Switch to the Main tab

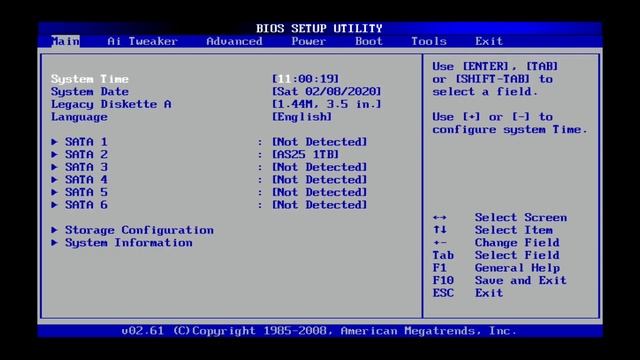click(x=65, y=41)
